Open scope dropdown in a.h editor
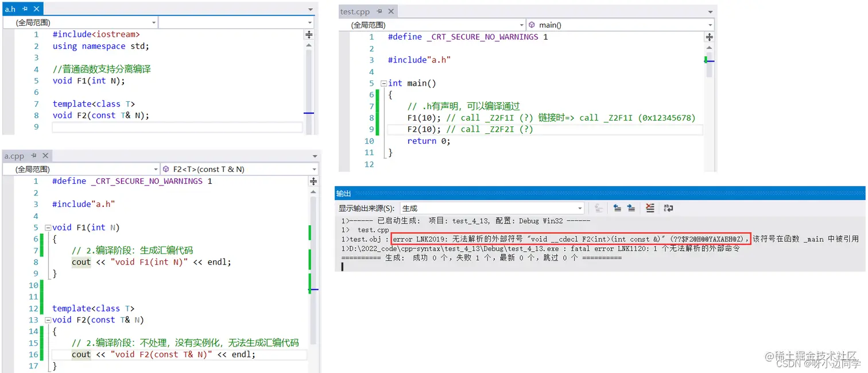The height and width of the screenshot is (373, 868). (x=80, y=22)
